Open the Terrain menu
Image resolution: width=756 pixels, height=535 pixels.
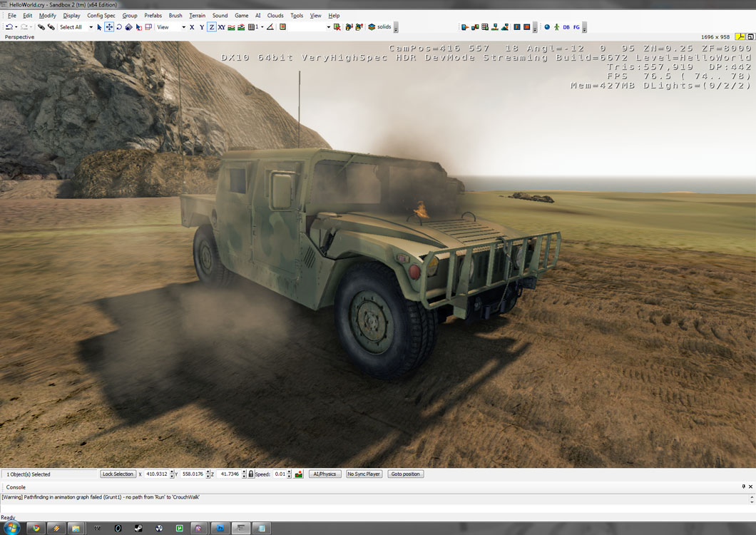pos(197,16)
